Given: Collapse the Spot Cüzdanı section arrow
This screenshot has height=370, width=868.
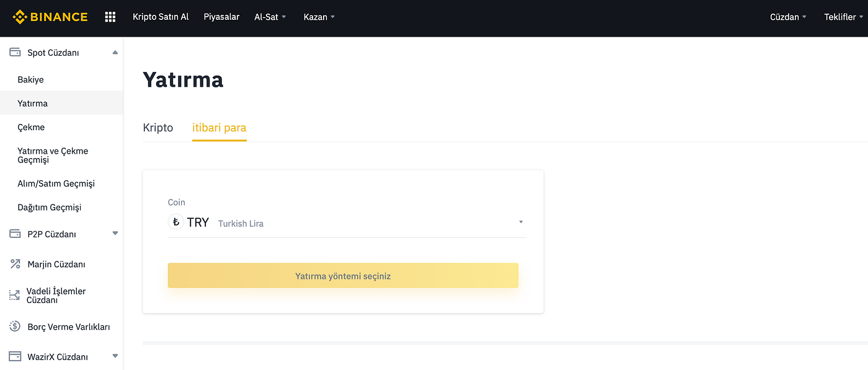Looking at the screenshot, I should pos(115,53).
